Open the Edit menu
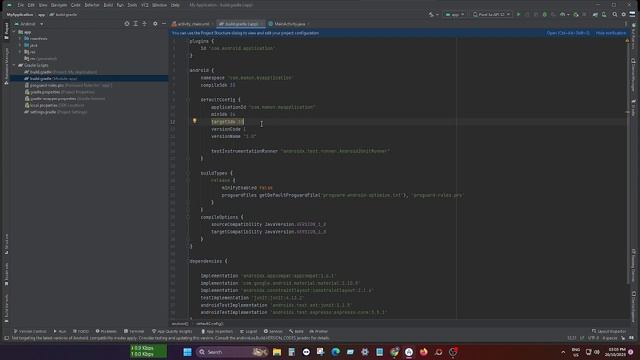Viewport: 640px width, 360px height. (x=31, y=5)
